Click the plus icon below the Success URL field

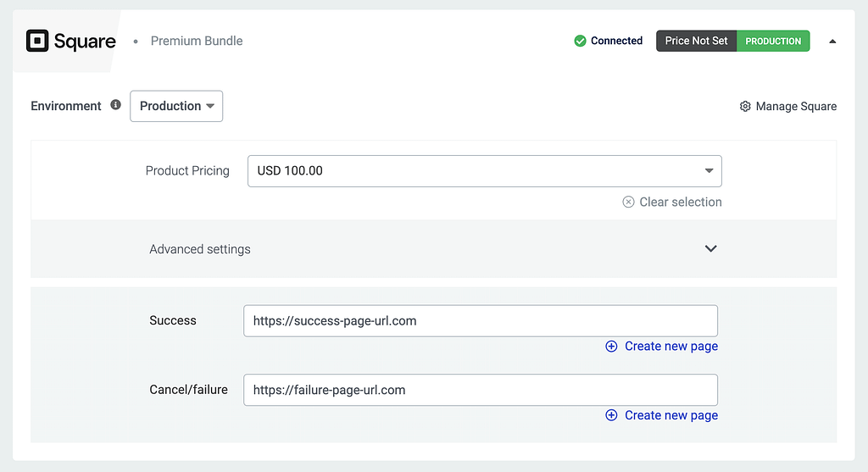coord(611,347)
